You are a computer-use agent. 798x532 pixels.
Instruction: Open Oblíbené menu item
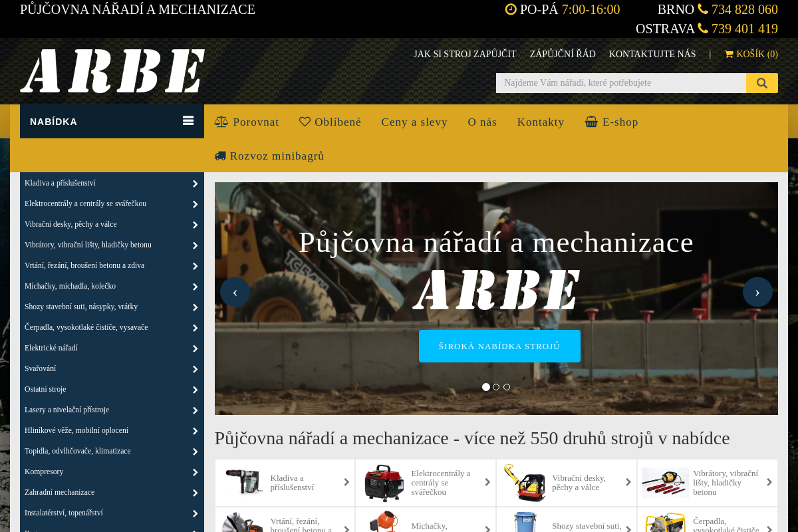331,122
